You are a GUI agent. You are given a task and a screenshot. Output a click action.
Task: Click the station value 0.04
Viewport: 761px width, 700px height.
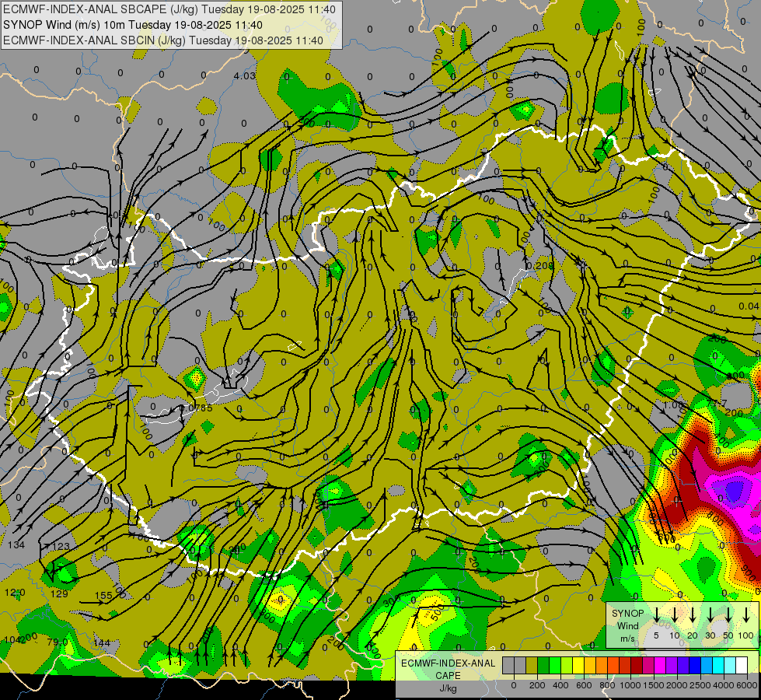tap(749, 306)
